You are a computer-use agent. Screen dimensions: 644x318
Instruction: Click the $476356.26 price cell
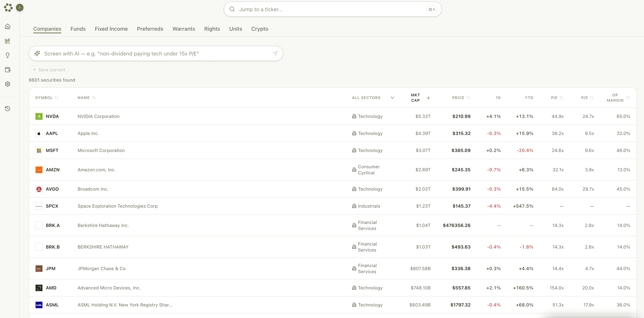457,225
